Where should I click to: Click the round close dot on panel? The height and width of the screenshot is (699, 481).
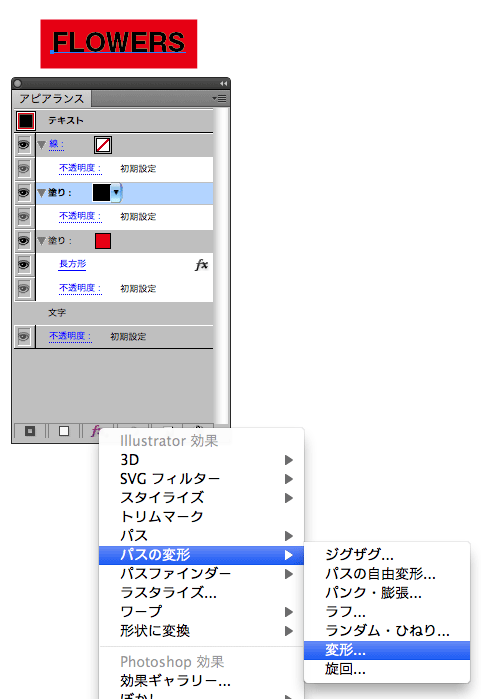tap(17, 83)
